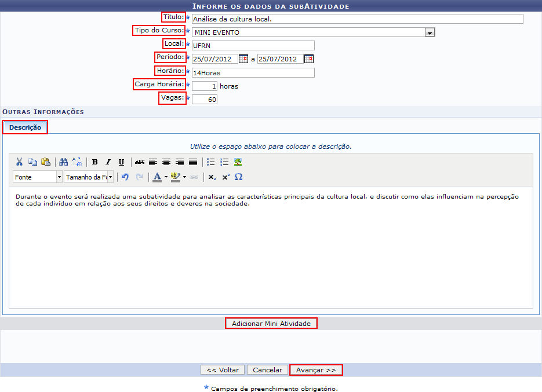Insert an image using the picture icon
This screenshot has height=392, width=542.
pos(238,162)
